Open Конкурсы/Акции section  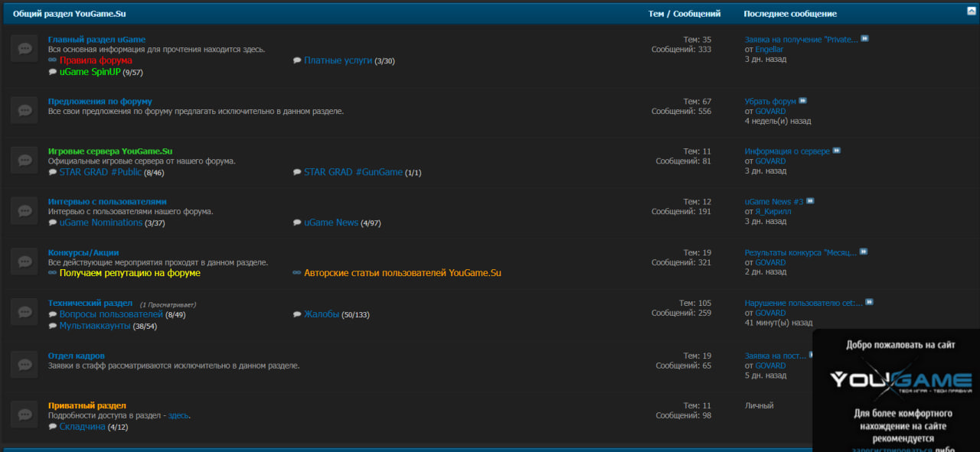click(83, 252)
